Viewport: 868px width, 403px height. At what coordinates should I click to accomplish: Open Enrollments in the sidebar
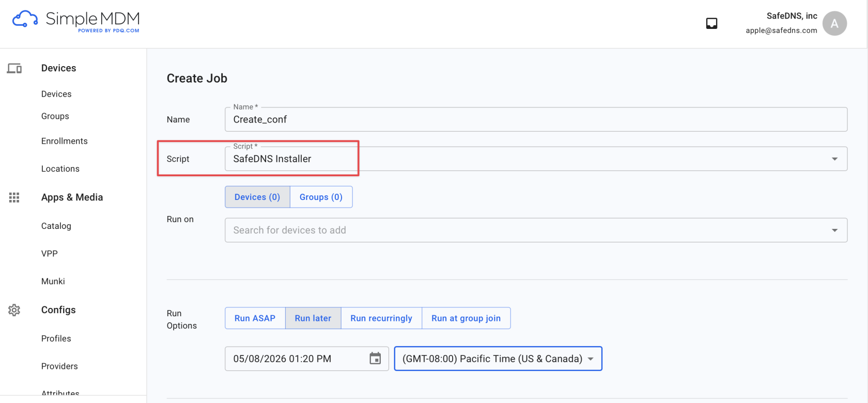(x=65, y=141)
